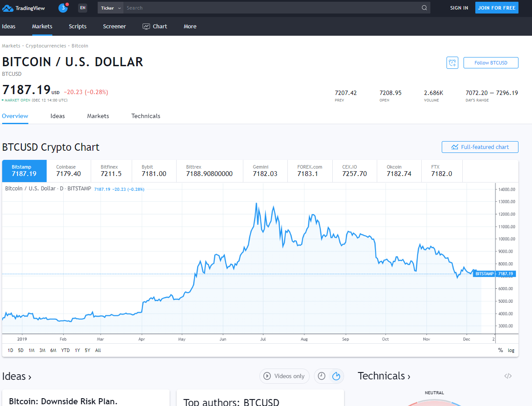The width and height of the screenshot is (532, 406).
Task: Click the 7208.95 OPEN value
Action: pos(391,93)
